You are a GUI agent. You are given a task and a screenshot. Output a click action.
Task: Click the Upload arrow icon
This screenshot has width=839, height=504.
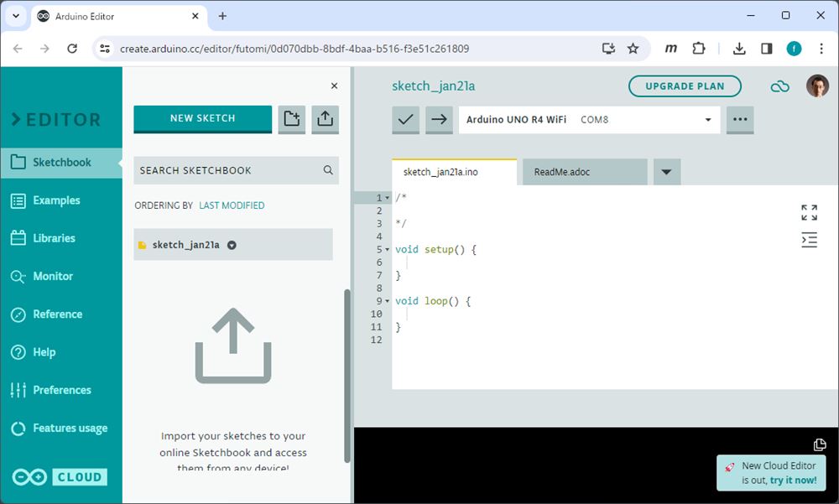[x=438, y=120]
